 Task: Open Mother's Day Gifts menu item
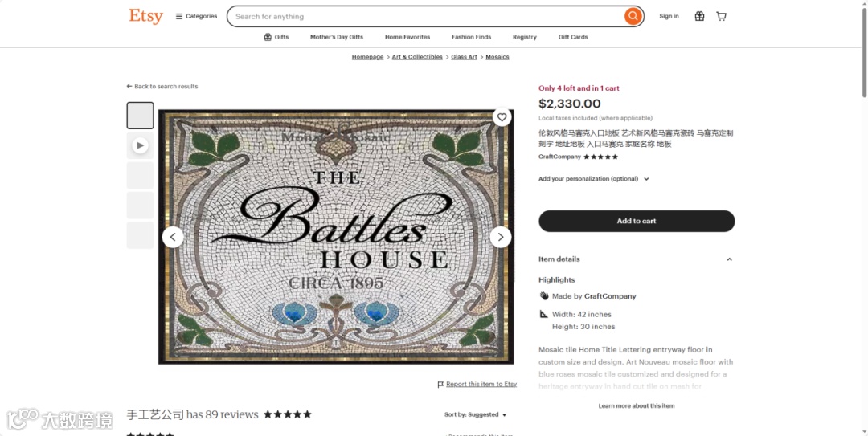(337, 37)
